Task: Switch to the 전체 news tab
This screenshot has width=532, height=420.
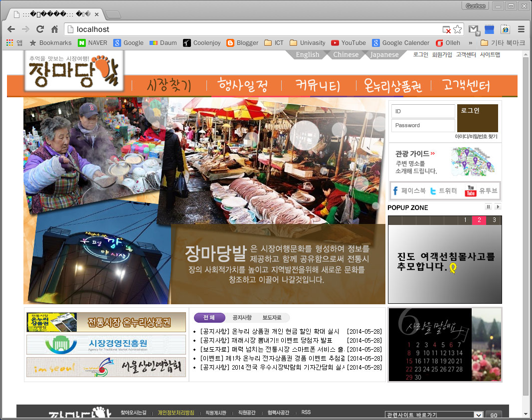Action: 209,317
